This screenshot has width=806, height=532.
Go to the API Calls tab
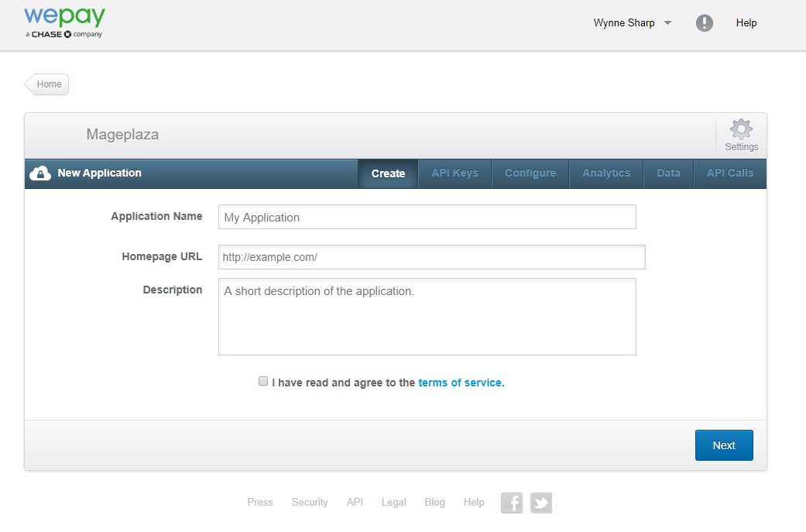730,173
